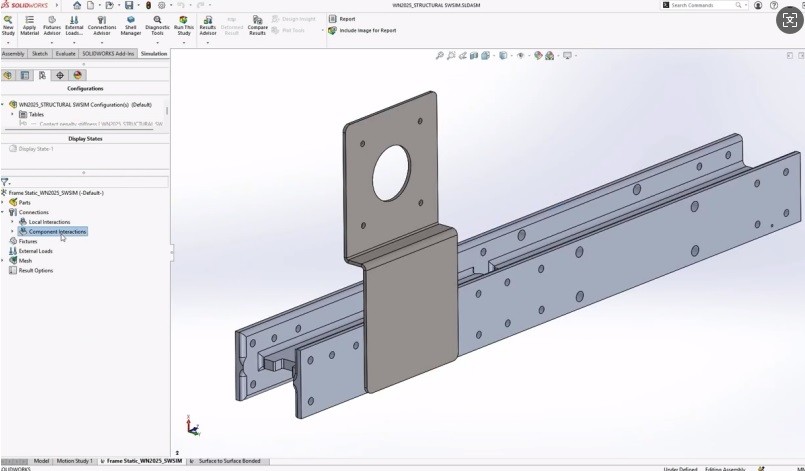805x471 pixels.
Task: Select Display State-1
Action: coord(31,149)
